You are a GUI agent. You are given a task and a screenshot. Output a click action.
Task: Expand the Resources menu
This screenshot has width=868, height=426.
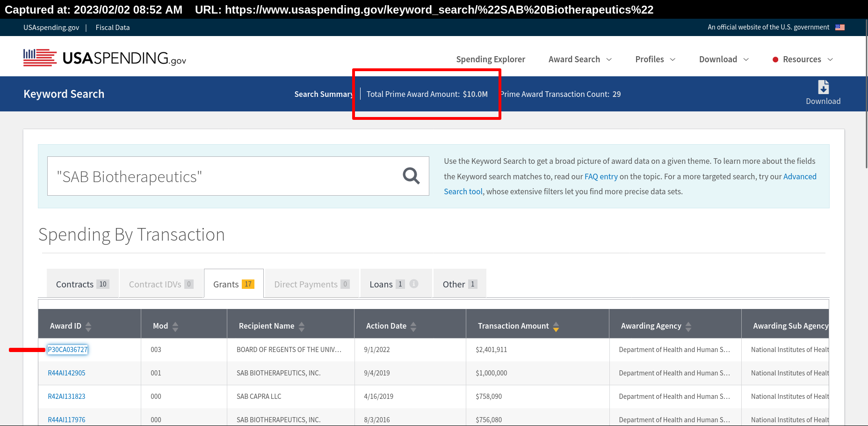[x=803, y=59]
